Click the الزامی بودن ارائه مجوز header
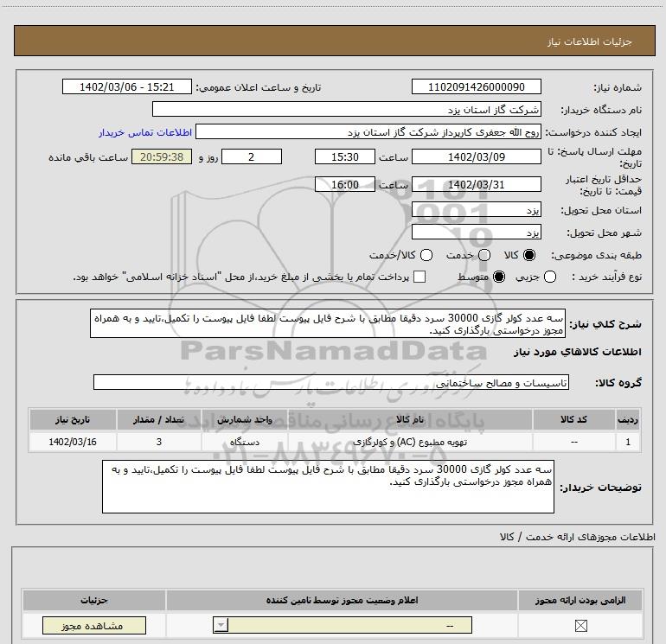 point(580,600)
